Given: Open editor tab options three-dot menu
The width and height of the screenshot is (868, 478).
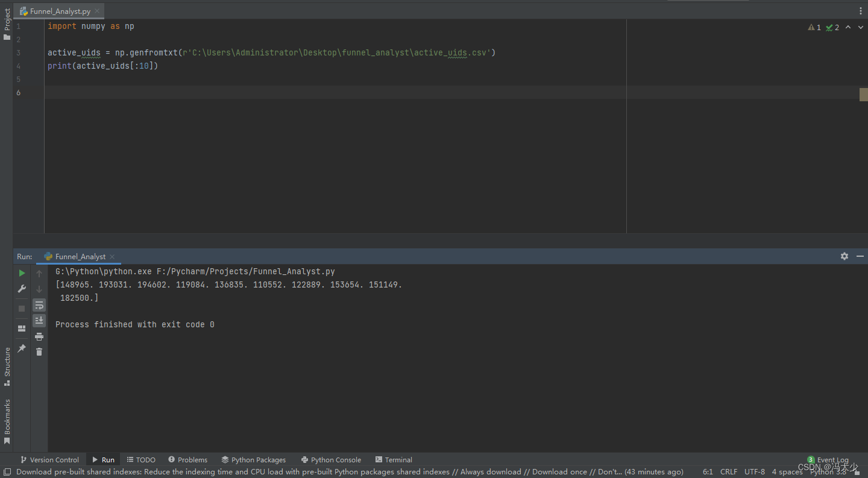Looking at the screenshot, I should point(860,11).
